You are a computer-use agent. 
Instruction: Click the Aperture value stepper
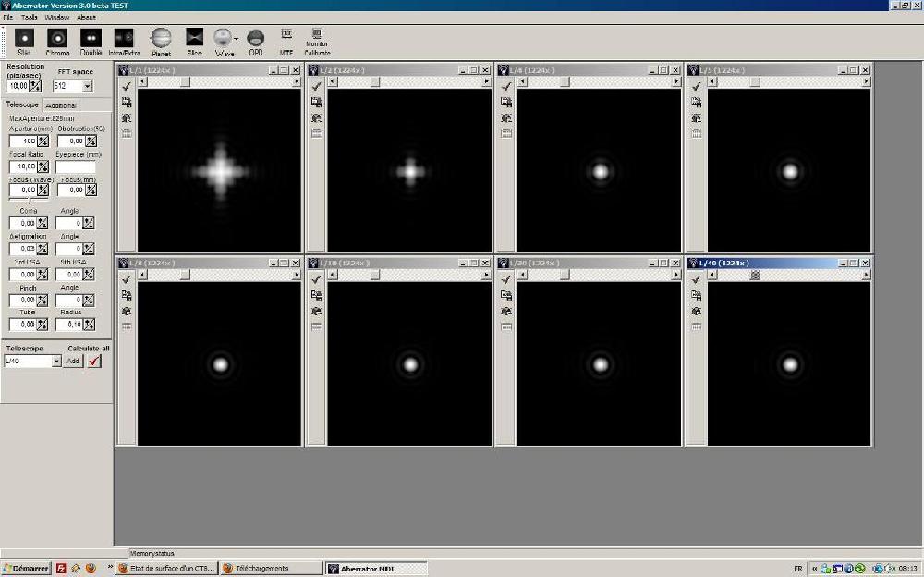point(43,141)
